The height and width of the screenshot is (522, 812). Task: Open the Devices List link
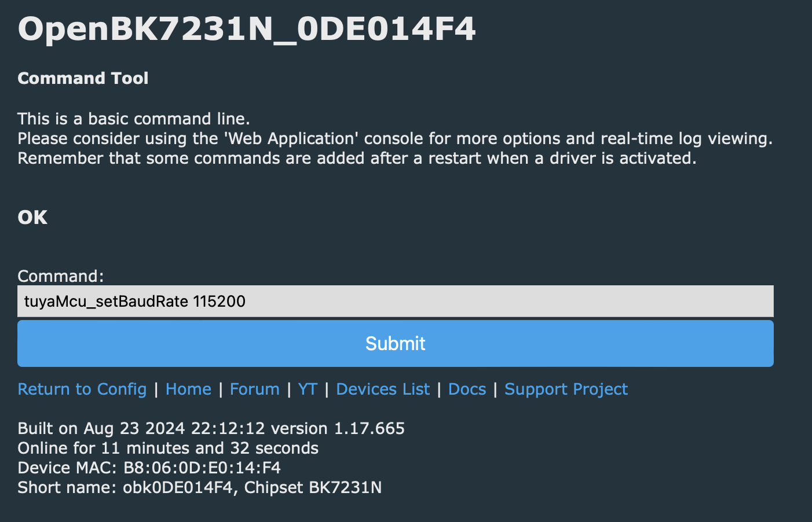coord(383,389)
